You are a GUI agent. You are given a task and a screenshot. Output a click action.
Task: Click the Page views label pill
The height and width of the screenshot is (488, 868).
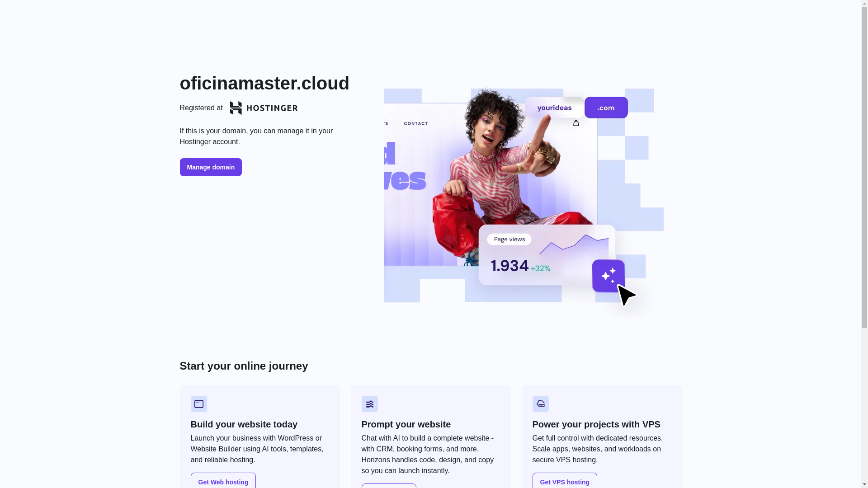tap(509, 239)
